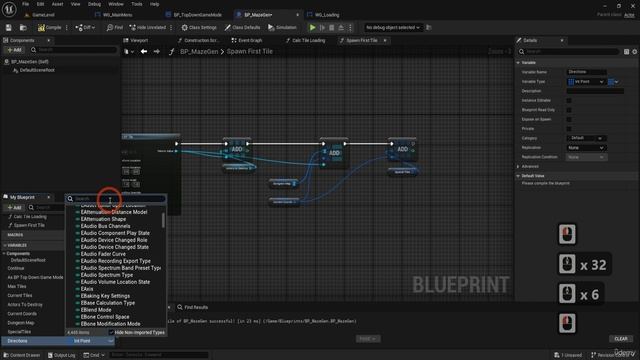Click the CLEAR button in compiler results
The height and width of the screenshot is (360, 640).
(621, 339)
